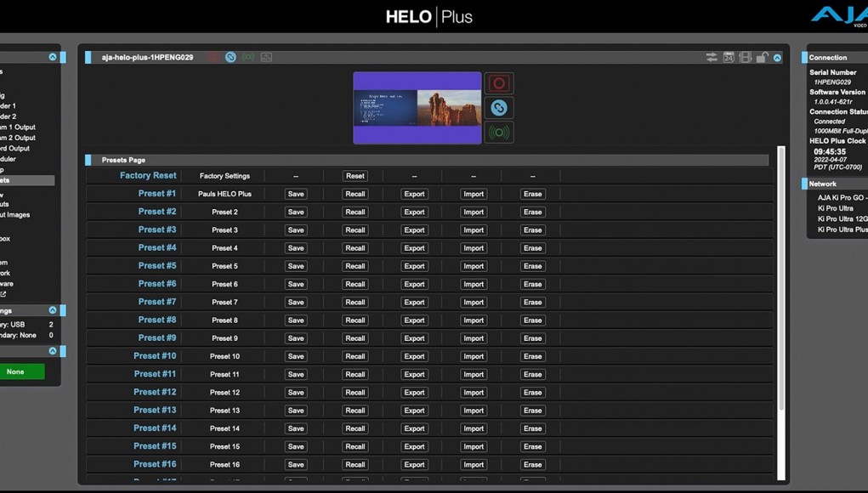
Task: Save Preset #13
Action: (296, 411)
